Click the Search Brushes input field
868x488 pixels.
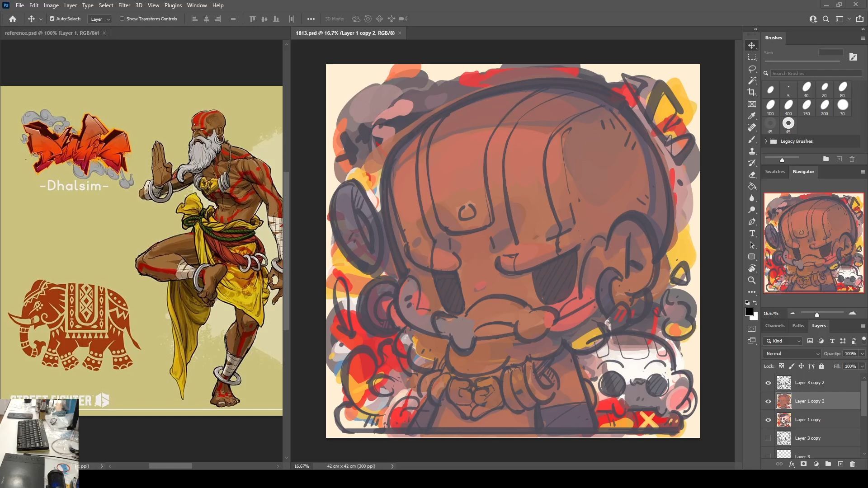(x=816, y=73)
